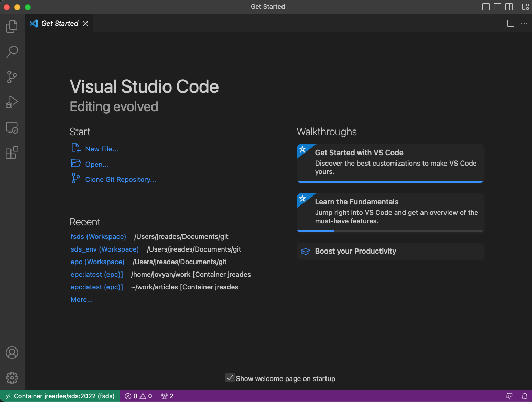Screen dimensions: 532x402
Task: Click star badge on Learn the Fundamentals
Action: pos(302,199)
